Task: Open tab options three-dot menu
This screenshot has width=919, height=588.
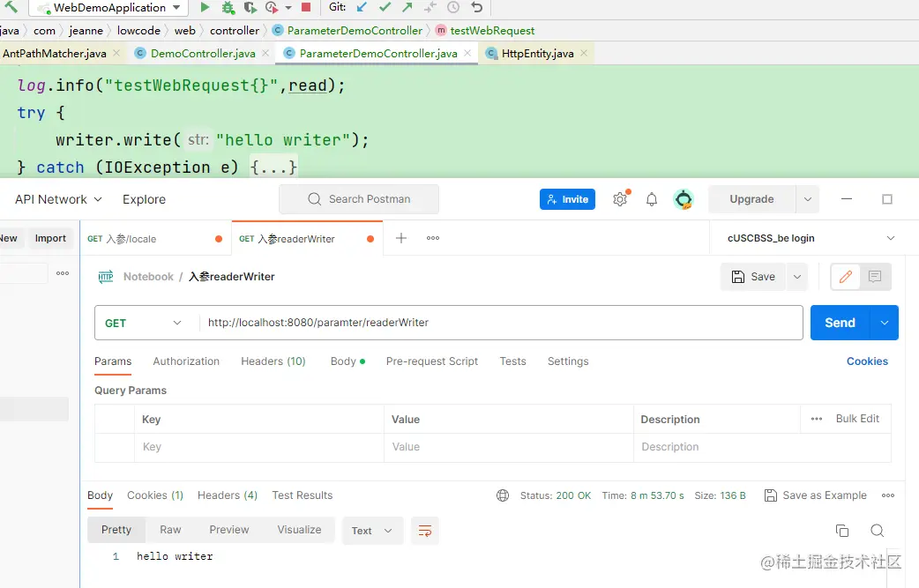Action: pos(433,238)
